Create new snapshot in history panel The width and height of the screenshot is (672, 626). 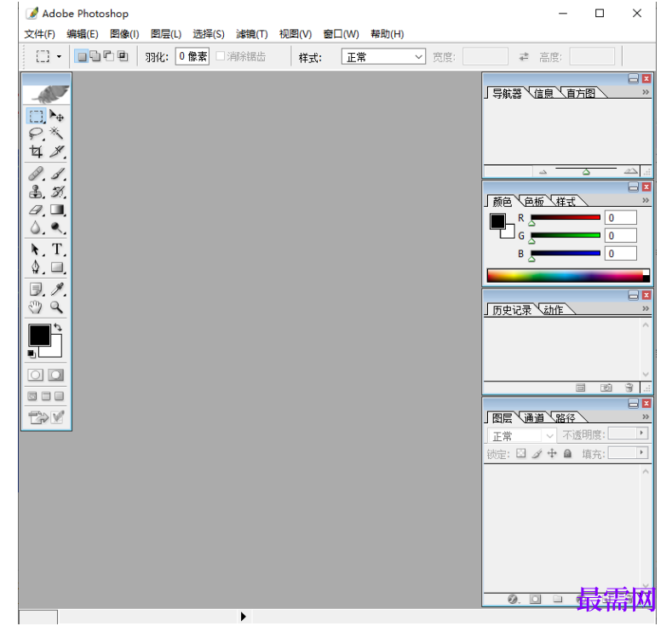pyautogui.click(x=606, y=388)
